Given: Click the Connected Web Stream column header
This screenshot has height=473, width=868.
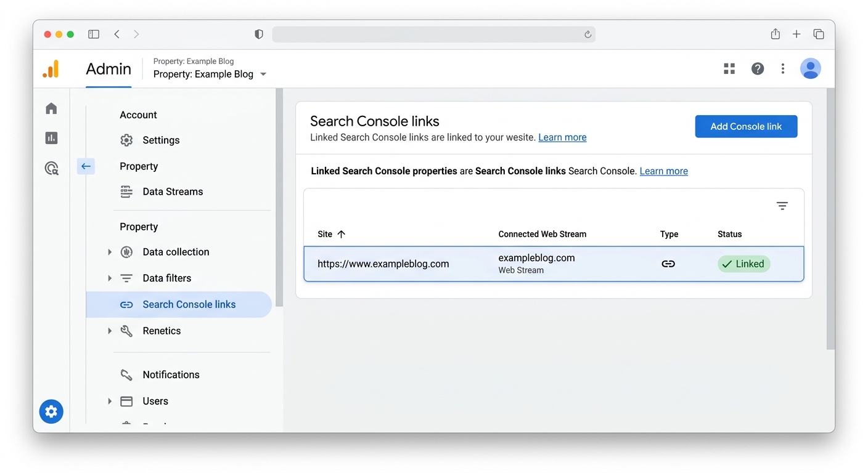Looking at the screenshot, I should pos(542,234).
